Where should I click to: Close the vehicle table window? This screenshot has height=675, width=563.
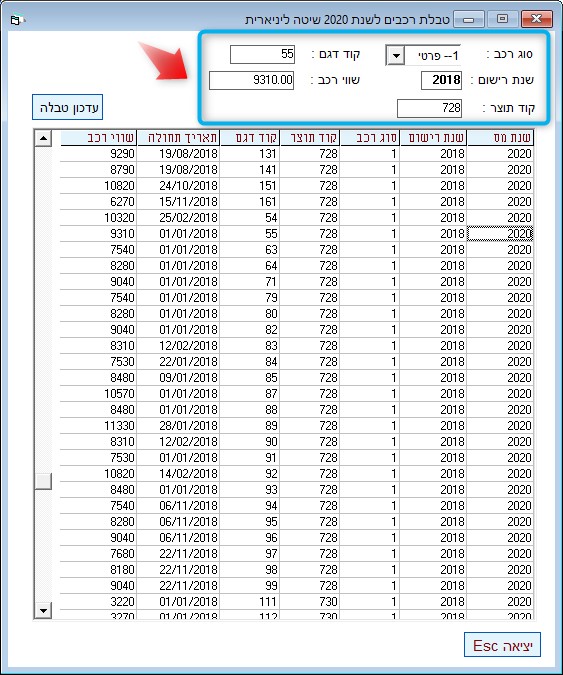(x=536, y=19)
